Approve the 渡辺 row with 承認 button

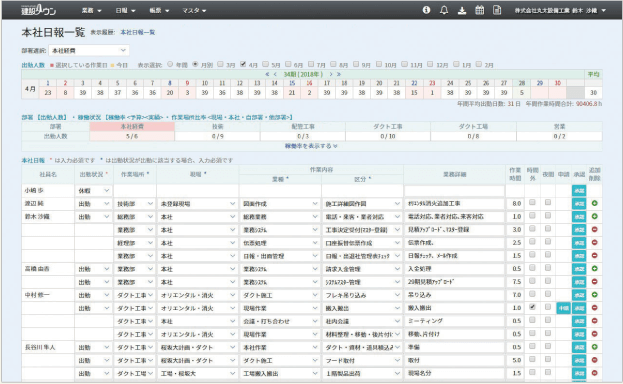[579, 204]
